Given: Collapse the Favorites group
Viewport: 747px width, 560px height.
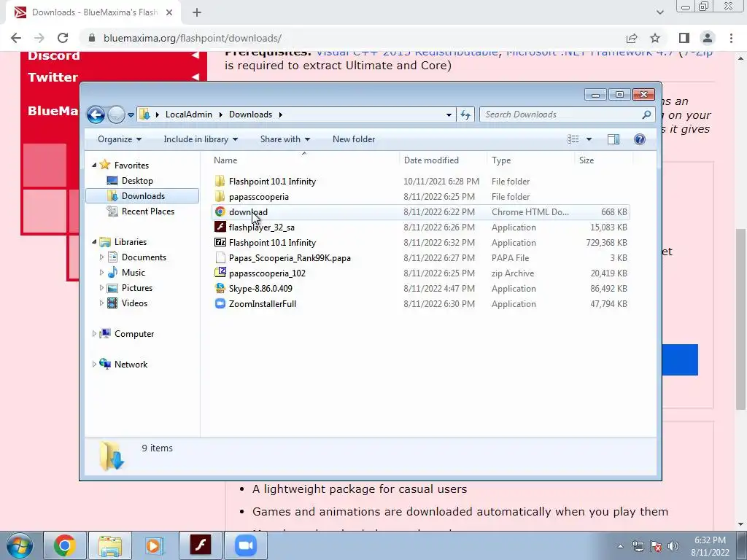Looking at the screenshot, I should [x=94, y=166].
